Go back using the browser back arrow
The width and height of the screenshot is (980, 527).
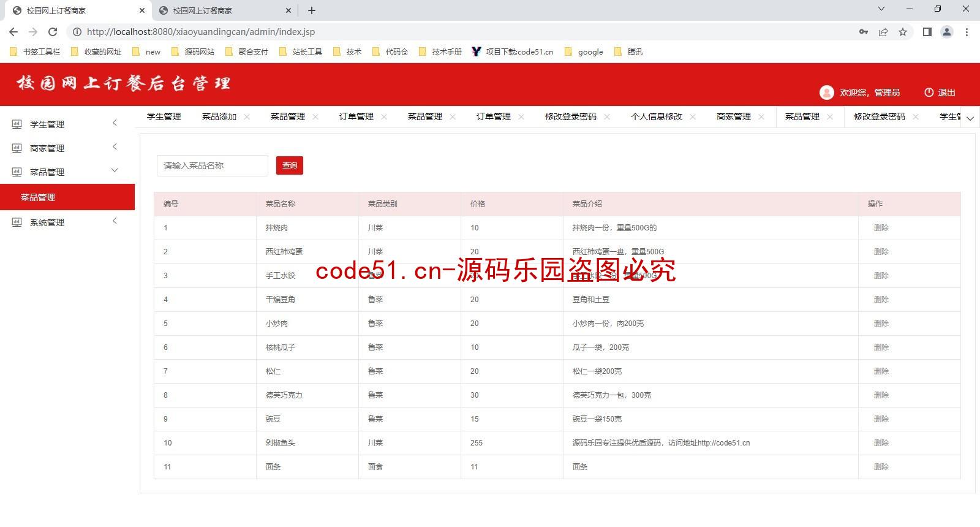tap(13, 32)
